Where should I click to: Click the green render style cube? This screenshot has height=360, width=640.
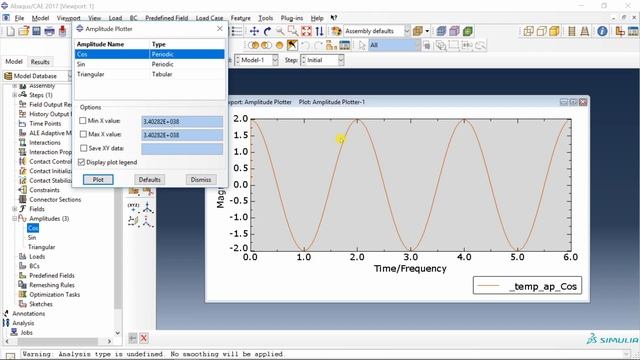pyautogui.click(x=467, y=31)
